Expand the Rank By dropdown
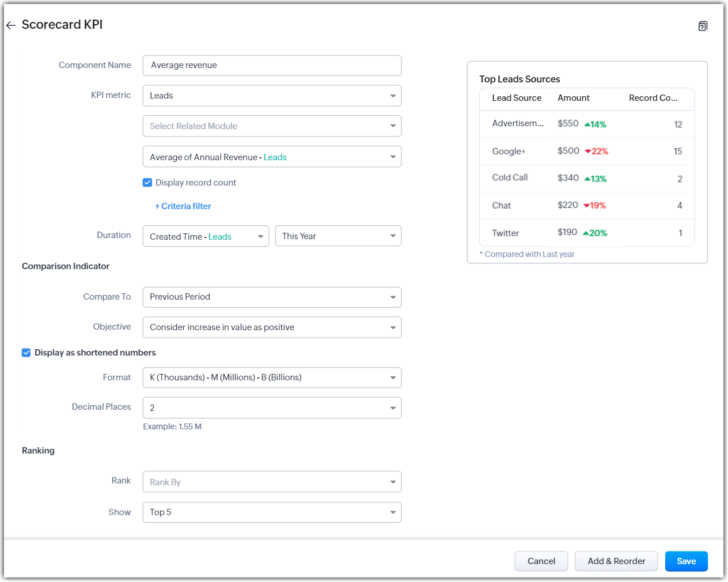728x582 pixels. click(x=272, y=482)
